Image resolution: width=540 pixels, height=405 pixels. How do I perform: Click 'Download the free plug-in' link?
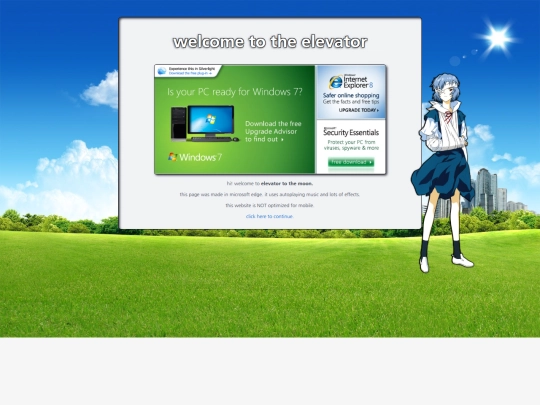tap(190, 73)
